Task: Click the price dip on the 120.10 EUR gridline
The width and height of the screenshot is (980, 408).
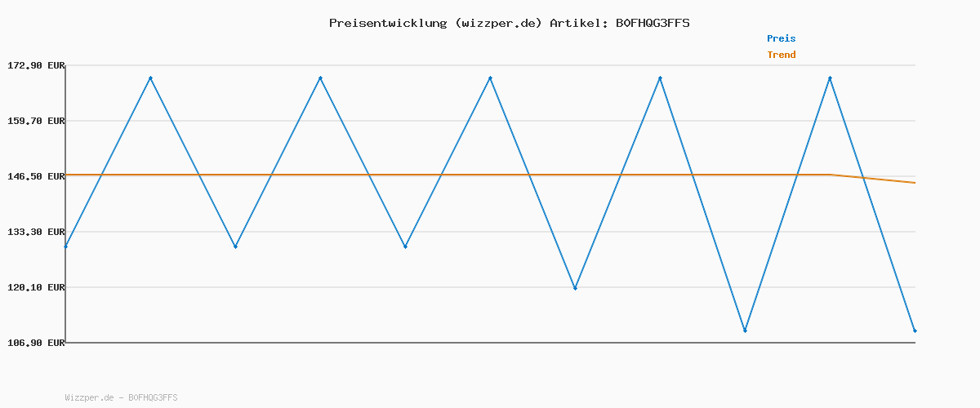Action: (x=575, y=288)
